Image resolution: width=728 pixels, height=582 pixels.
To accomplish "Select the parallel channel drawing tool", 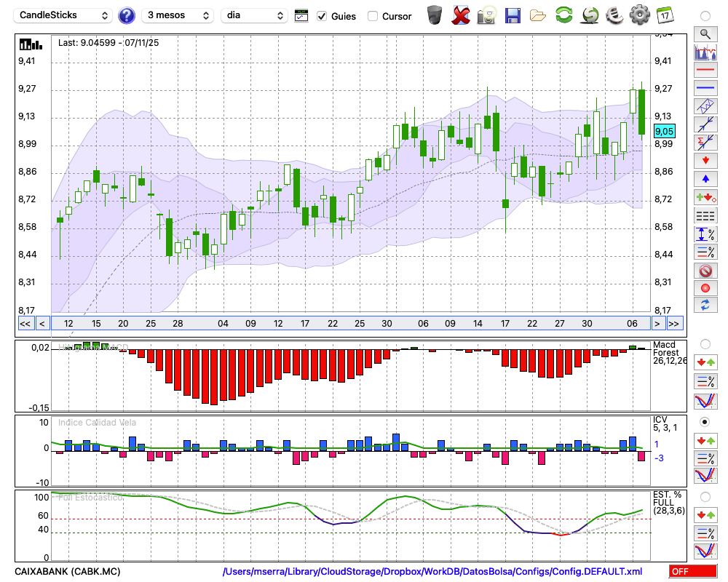I will coord(705,105).
